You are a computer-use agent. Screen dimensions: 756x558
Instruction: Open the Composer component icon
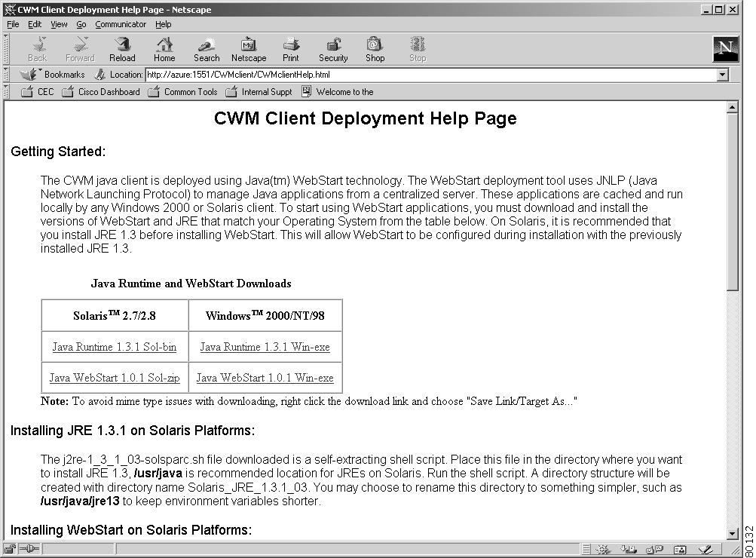tap(705, 549)
